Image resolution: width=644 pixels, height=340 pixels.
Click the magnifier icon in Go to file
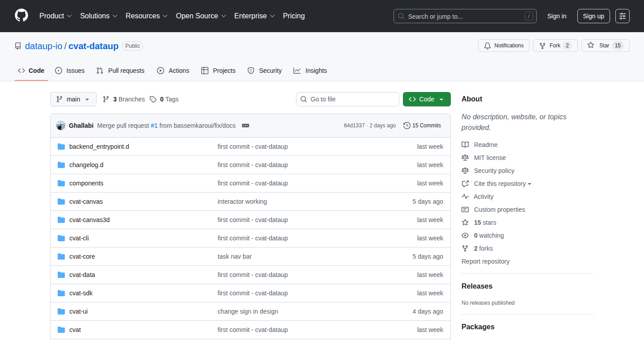click(x=304, y=99)
